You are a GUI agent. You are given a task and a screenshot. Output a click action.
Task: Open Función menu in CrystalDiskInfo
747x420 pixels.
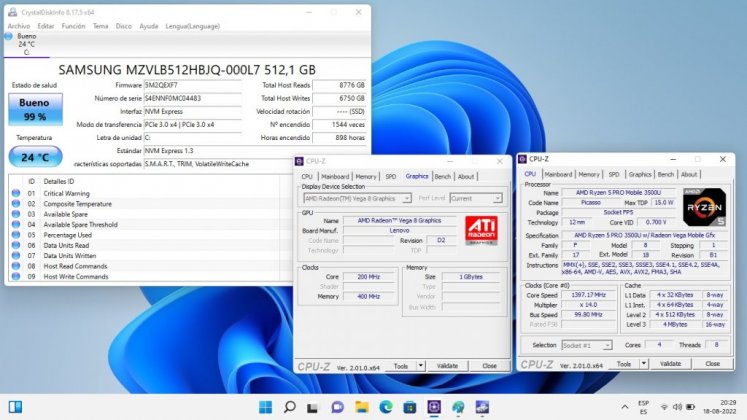73,26
